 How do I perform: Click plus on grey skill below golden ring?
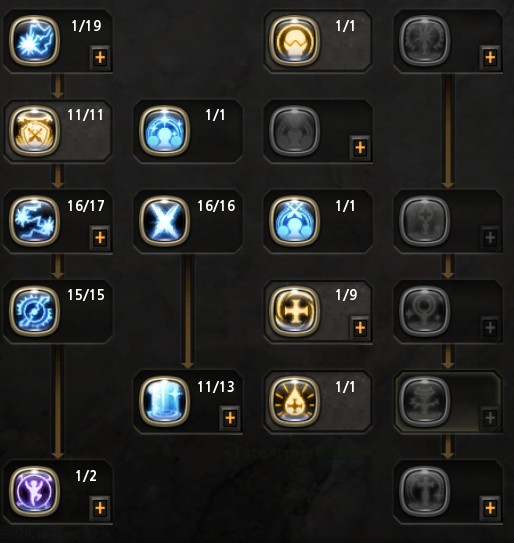360,148
